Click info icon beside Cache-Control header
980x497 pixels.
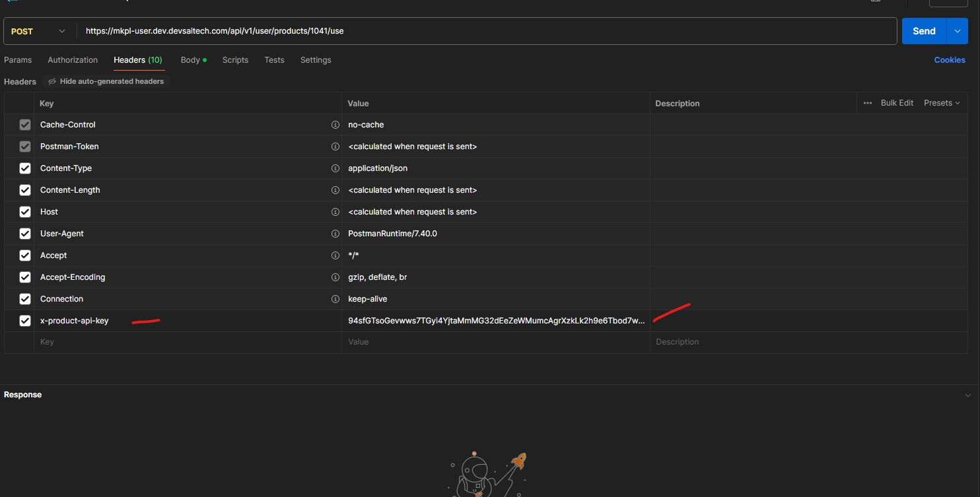tap(335, 125)
